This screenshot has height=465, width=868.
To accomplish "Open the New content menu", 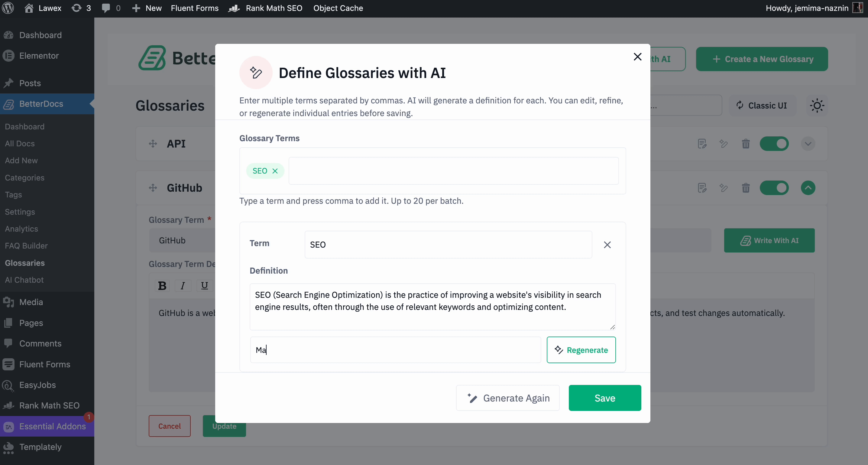I will click(x=147, y=8).
